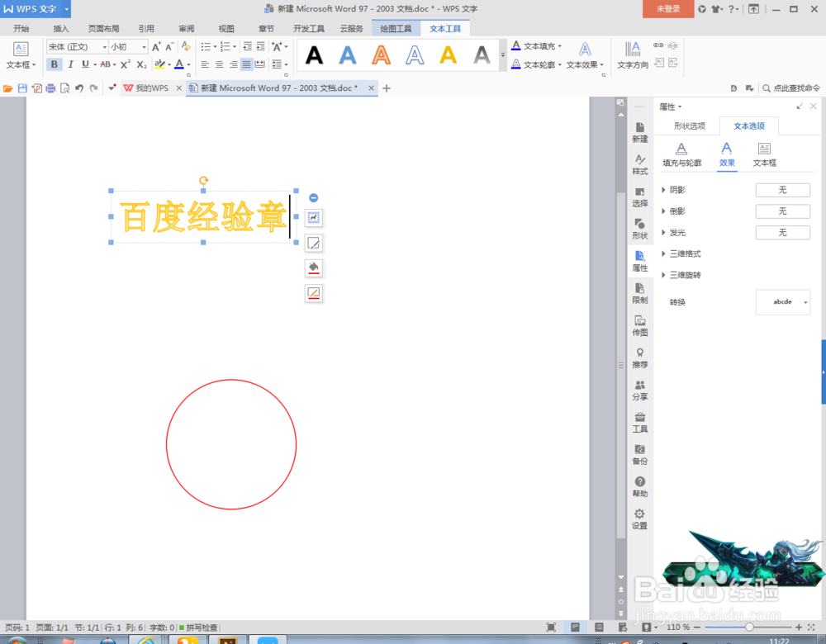
Task: Open the 转换 abcde transform dropdown
Action: 782,302
